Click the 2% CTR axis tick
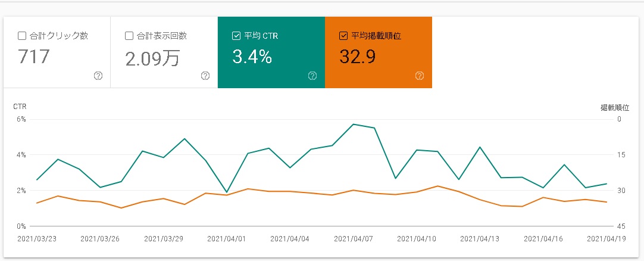The width and height of the screenshot is (644, 261). pos(21,191)
